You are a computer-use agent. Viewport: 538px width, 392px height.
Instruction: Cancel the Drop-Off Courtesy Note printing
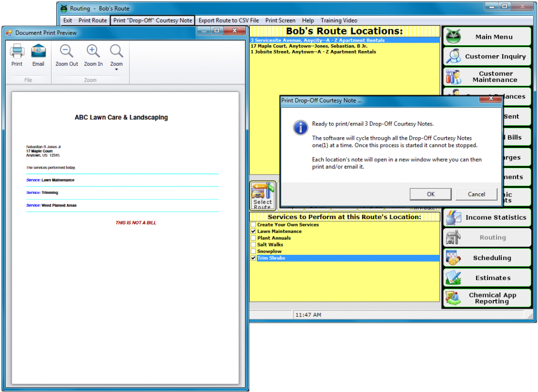476,194
